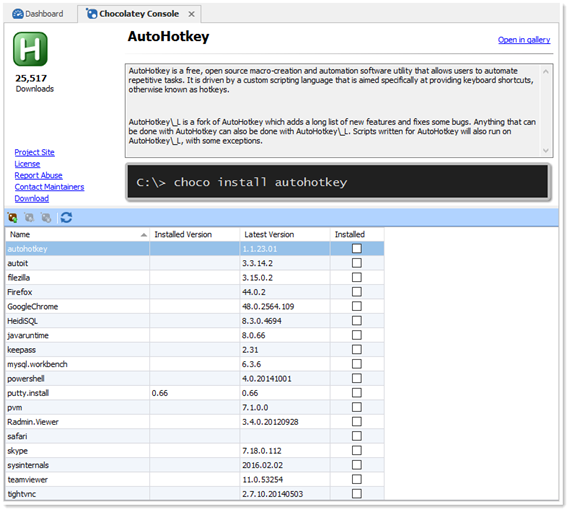Toggle Installed checkbox for Radmin.Viewer
The image size is (570, 512).
point(357,422)
